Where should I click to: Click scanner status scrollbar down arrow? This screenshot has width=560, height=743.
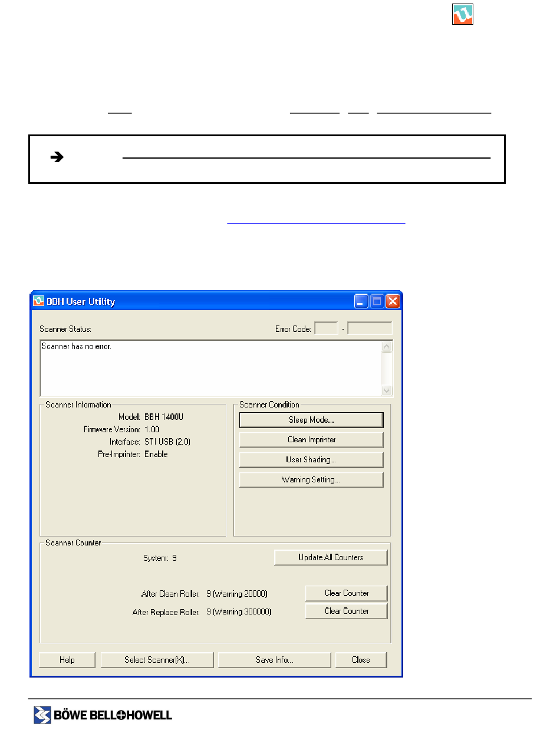click(387, 390)
